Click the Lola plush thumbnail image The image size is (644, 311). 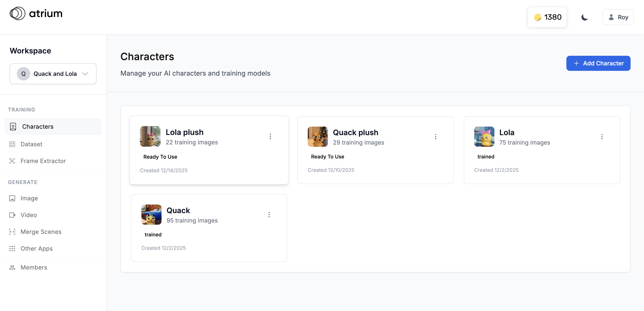point(150,136)
